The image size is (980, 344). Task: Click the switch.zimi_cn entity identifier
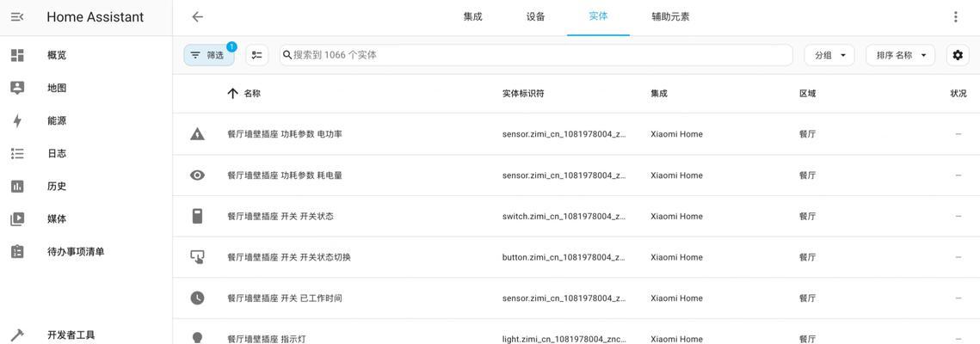coord(564,216)
